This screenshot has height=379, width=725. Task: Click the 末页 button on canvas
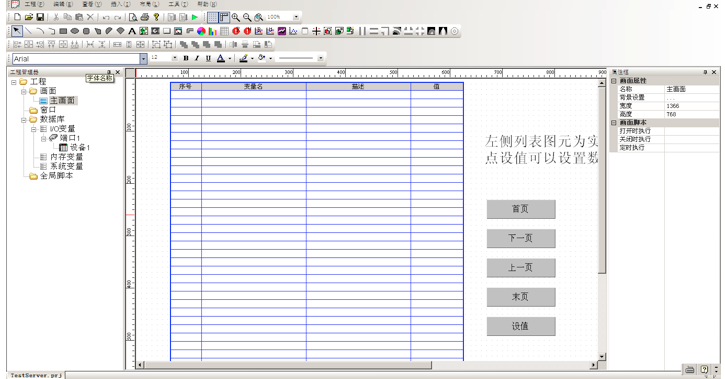coord(521,297)
